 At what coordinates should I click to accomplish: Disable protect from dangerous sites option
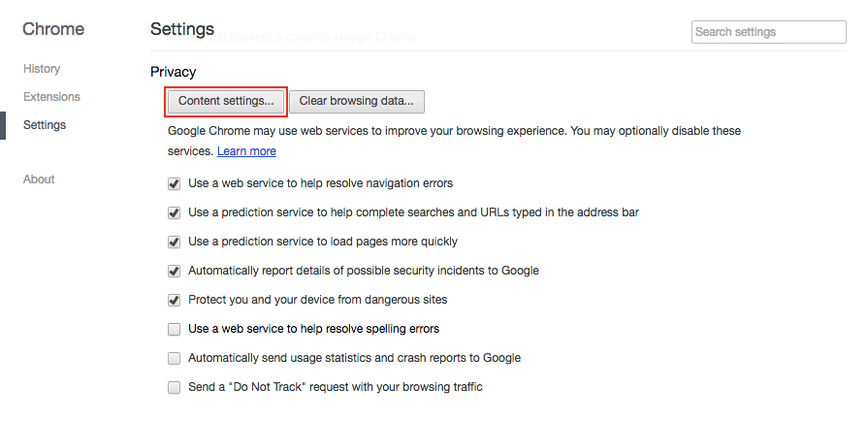(174, 301)
